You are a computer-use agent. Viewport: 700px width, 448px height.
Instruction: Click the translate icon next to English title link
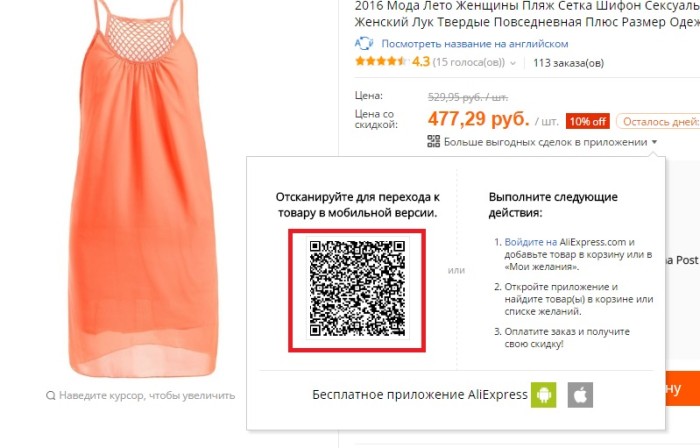pyautogui.click(x=364, y=44)
